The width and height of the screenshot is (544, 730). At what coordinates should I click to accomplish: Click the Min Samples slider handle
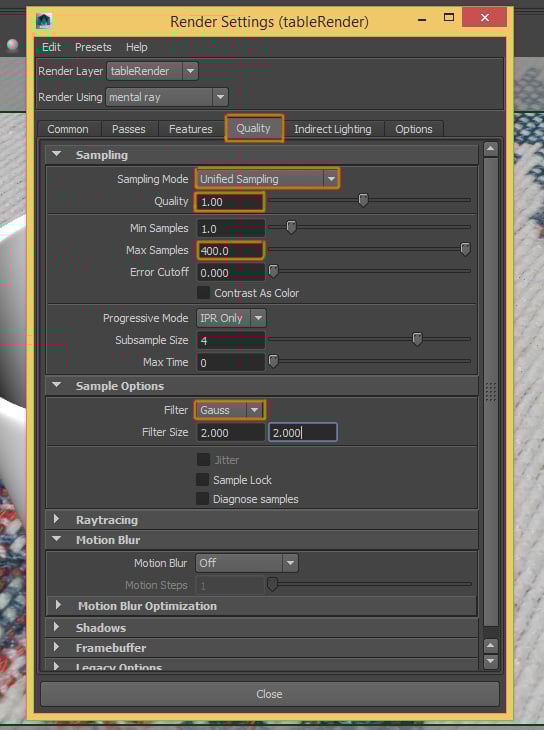(x=291, y=227)
